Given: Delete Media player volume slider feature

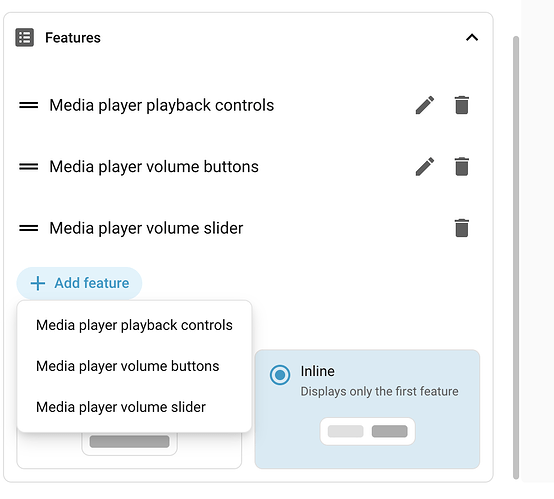Looking at the screenshot, I should click(461, 228).
